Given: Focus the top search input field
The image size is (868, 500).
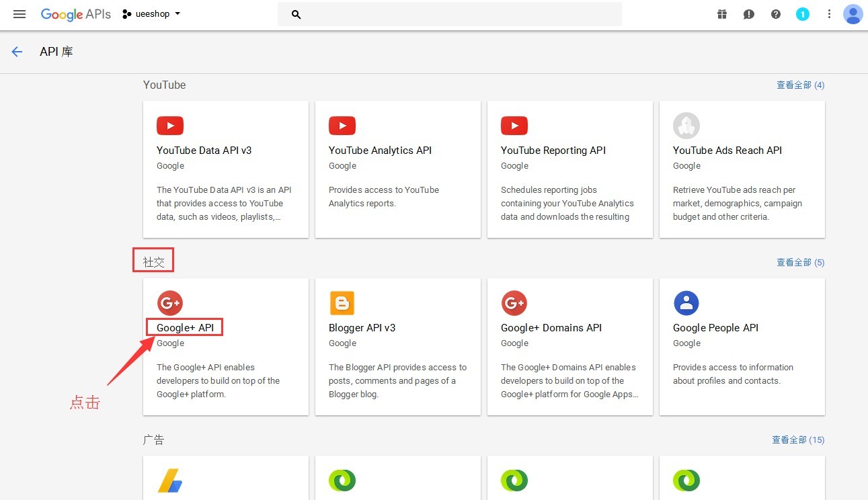Looking at the screenshot, I should pyautogui.click(x=450, y=14).
